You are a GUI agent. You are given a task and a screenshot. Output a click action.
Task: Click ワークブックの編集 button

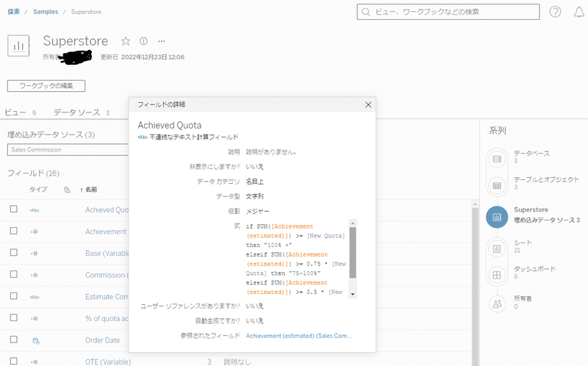46,86
